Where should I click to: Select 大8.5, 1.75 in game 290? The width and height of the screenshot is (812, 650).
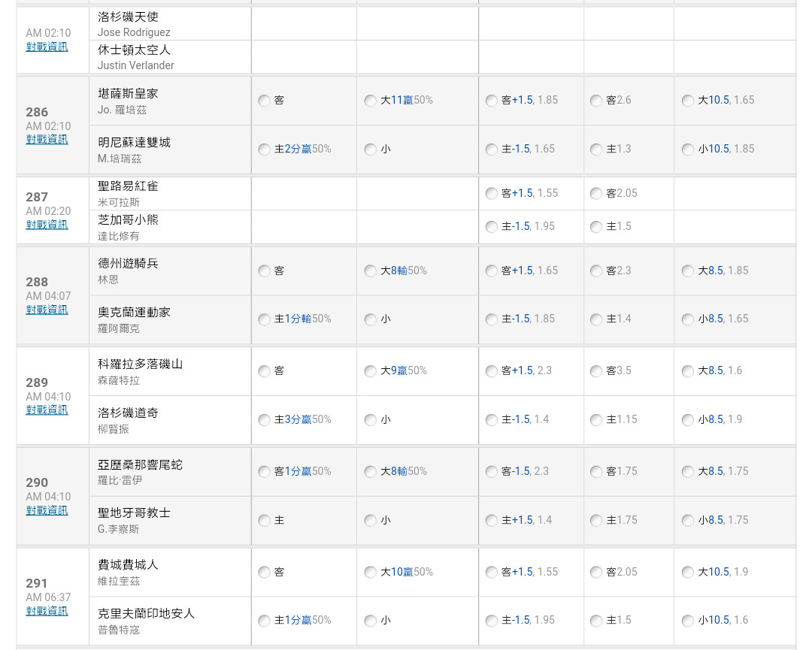pyautogui.click(x=687, y=471)
